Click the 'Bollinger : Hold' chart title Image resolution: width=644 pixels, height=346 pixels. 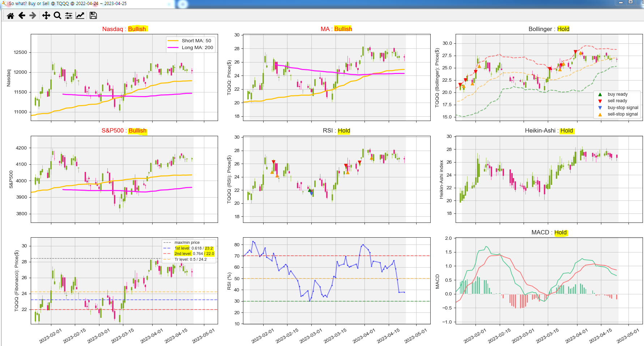point(549,29)
